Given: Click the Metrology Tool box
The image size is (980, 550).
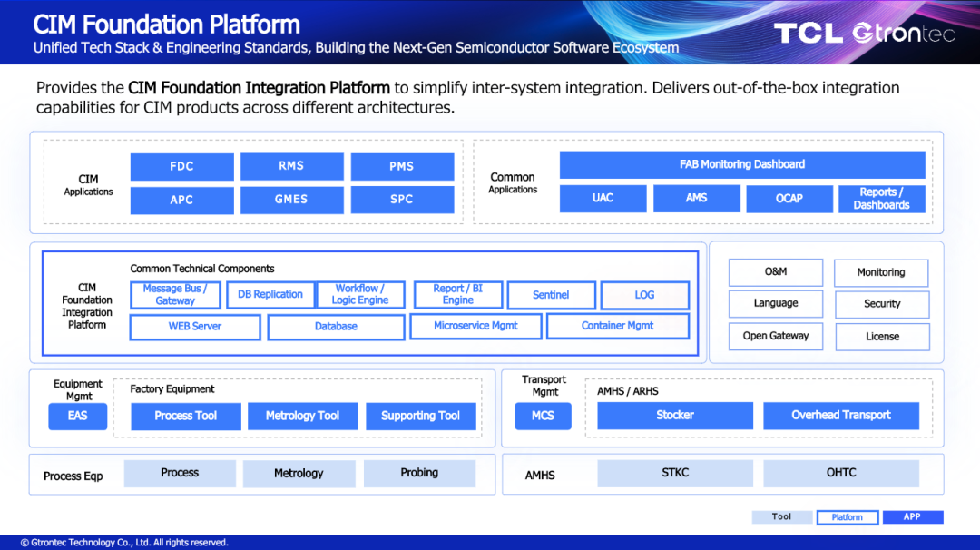Looking at the screenshot, I should tap(302, 417).
